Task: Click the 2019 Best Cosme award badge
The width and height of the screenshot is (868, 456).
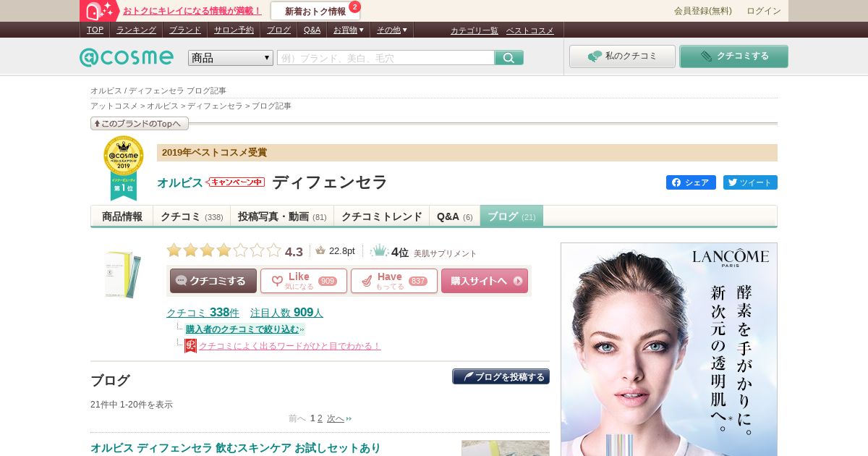Action: (x=123, y=169)
